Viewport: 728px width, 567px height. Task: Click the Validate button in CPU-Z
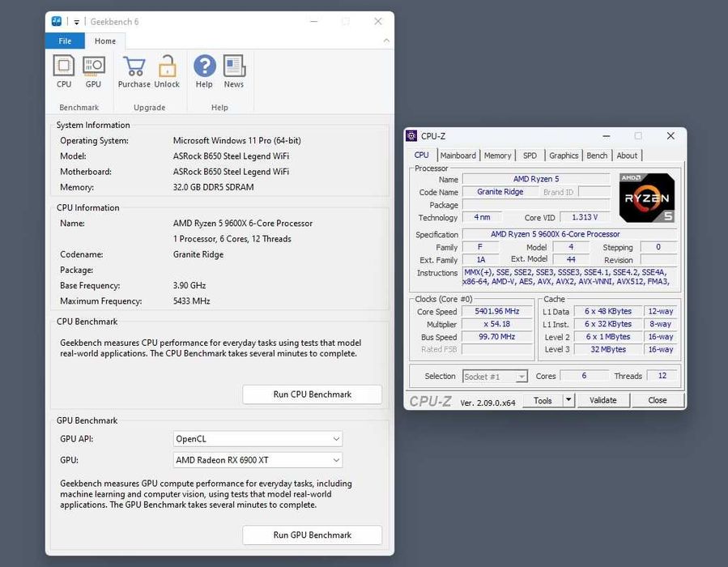point(603,400)
